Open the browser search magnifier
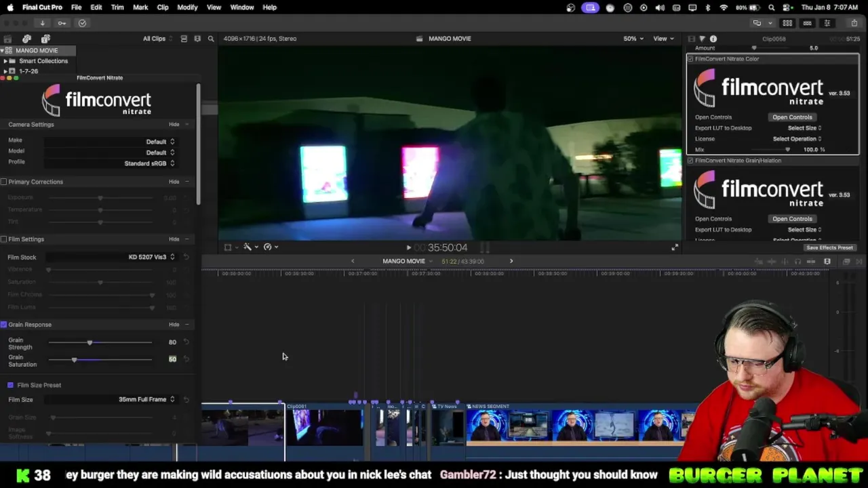The height and width of the screenshot is (488, 868). pyautogui.click(x=211, y=39)
